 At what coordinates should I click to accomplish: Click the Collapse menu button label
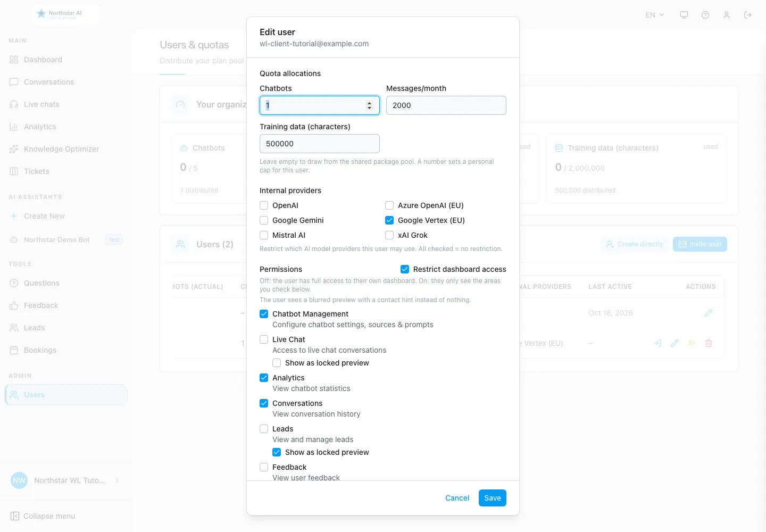(x=49, y=516)
